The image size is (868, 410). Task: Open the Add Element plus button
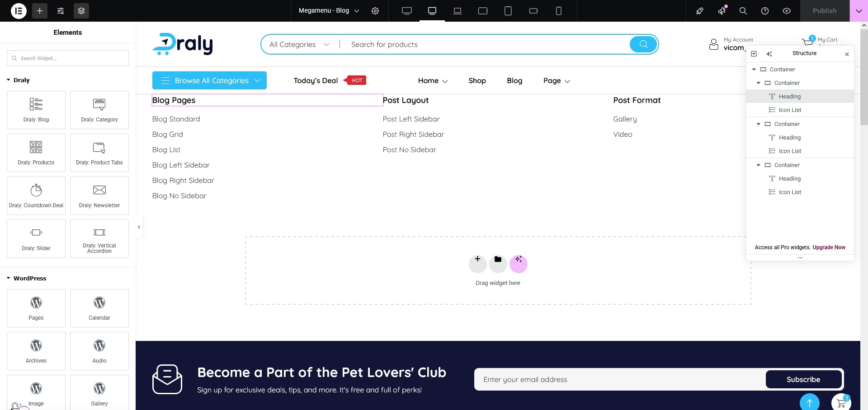(40, 11)
